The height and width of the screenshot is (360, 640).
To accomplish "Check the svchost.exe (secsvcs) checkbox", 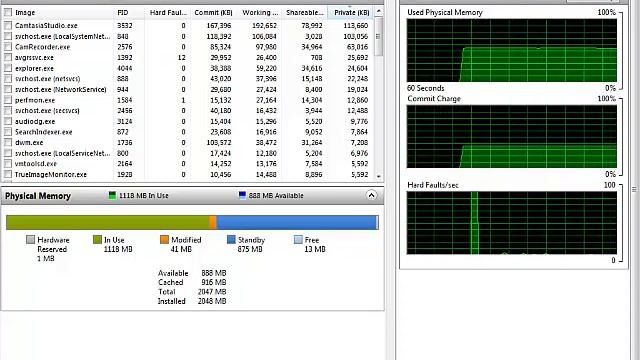I will point(8,111).
